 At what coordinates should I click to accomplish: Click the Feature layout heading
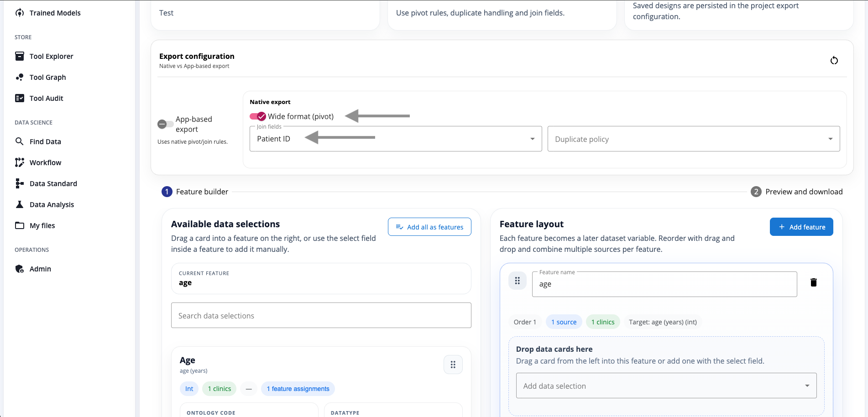(x=532, y=224)
